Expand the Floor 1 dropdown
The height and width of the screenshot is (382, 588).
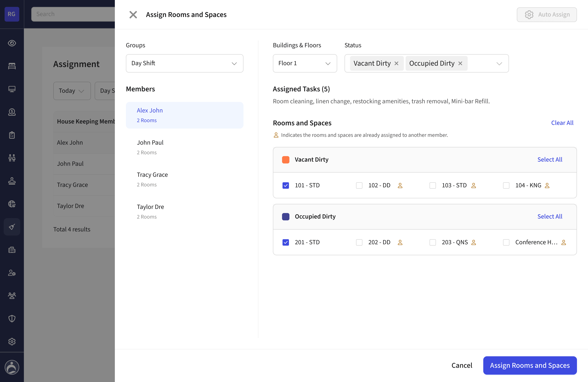tap(305, 63)
